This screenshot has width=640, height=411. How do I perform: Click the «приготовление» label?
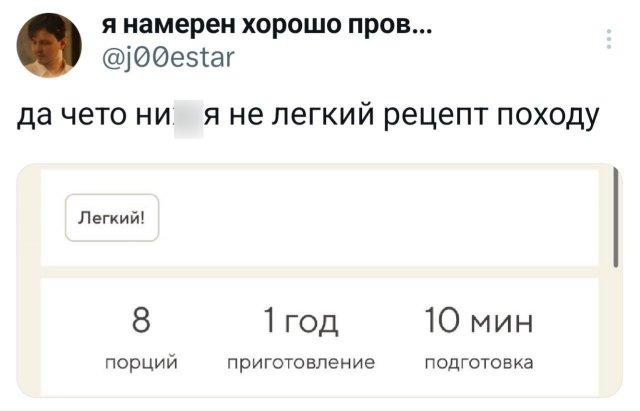[x=301, y=362]
